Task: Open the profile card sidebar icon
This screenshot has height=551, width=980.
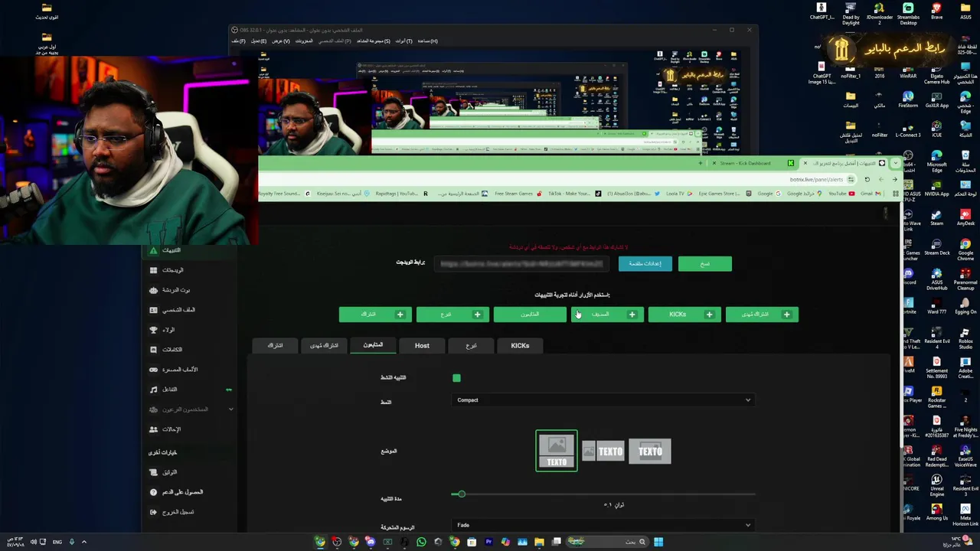Action: coord(154,310)
